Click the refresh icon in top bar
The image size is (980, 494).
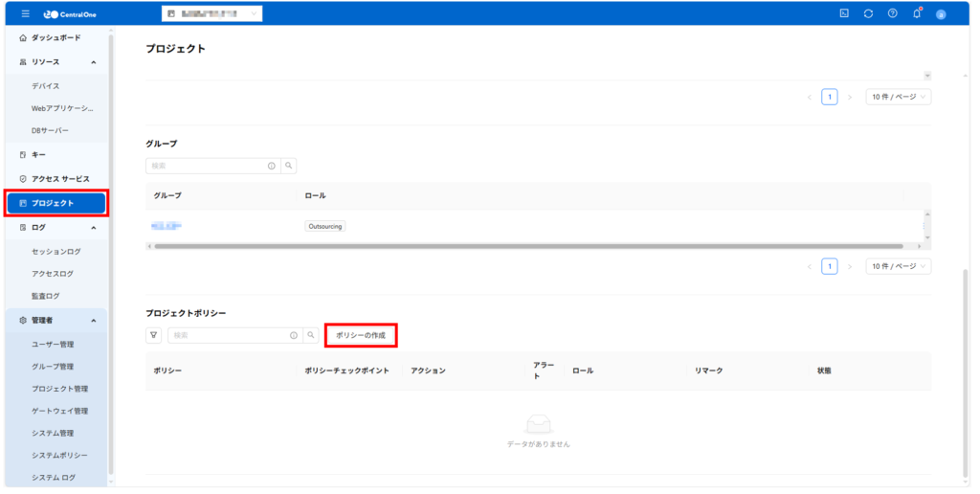pyautogui.click(x=868, y=13)
